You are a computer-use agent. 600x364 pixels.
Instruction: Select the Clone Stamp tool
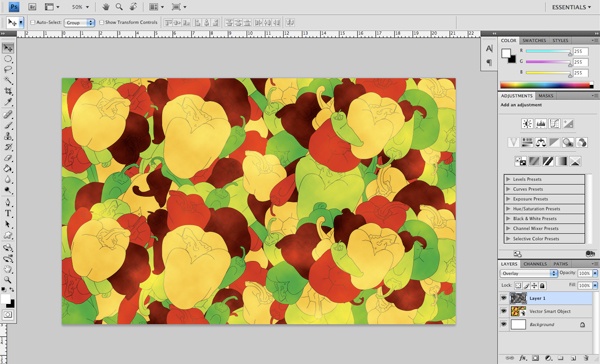(x=8, y=136)
